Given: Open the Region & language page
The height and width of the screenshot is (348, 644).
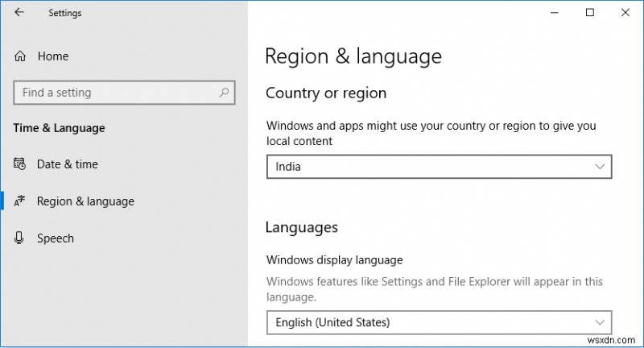Looking at the screenshot, I should [85, 201].
